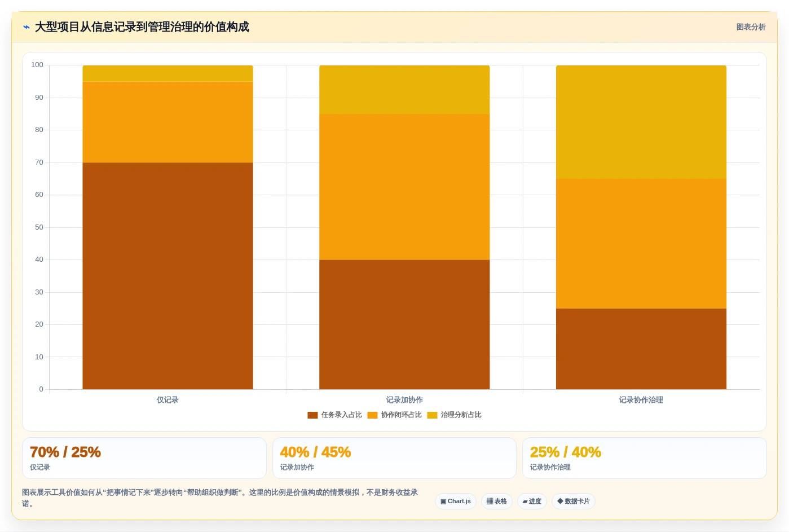Viewport: 789px width, 532px height.
Task: Click the 记录协作治理 x-axis label
Action: click(641, 400)
